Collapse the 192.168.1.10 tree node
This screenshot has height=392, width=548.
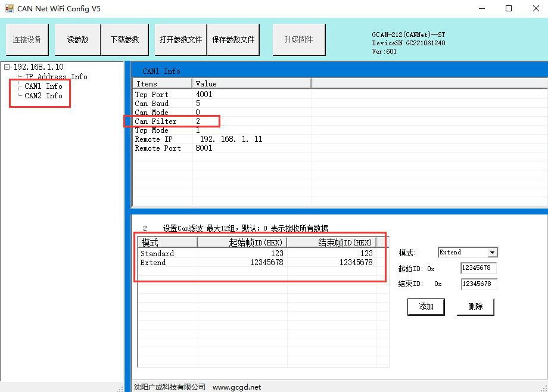coord(7,67)
